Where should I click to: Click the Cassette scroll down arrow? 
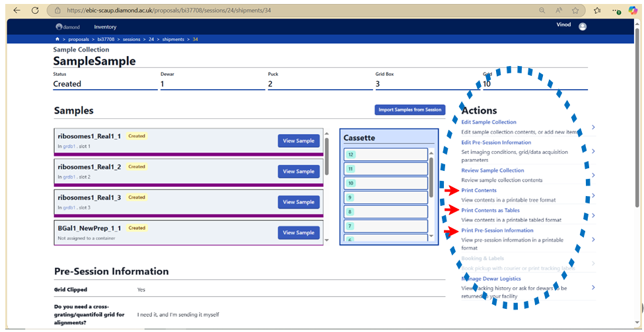coord(431,236)
